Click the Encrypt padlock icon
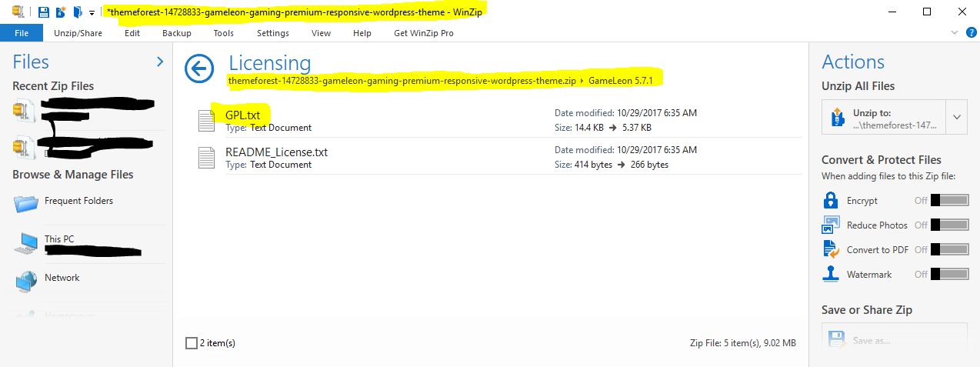This screenshot has height=367, width=980. point(831,200)
